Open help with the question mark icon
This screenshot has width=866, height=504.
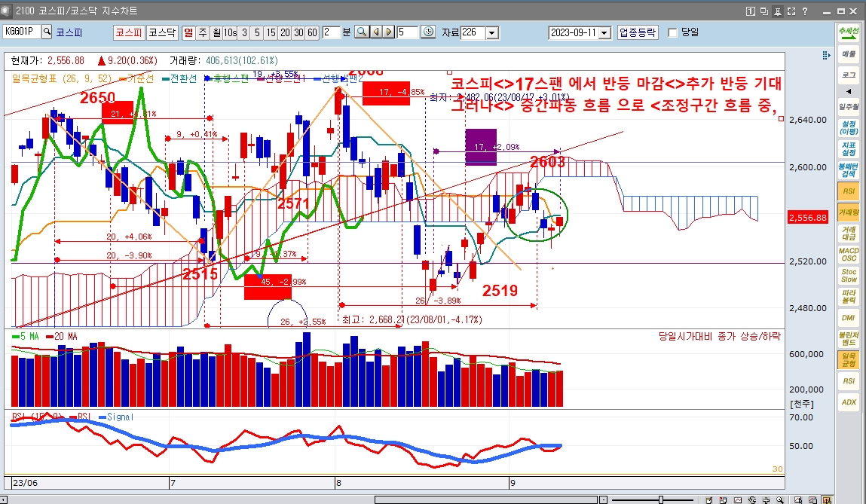(805, 11)
